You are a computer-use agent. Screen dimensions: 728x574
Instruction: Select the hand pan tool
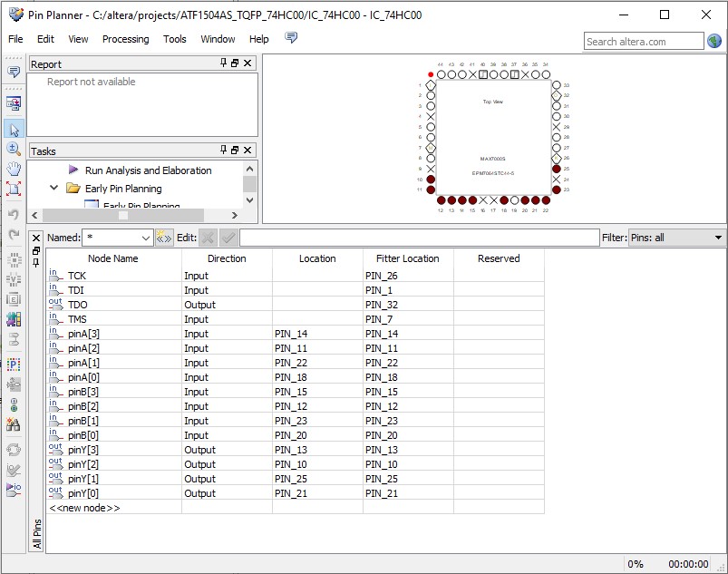(13, 169)
